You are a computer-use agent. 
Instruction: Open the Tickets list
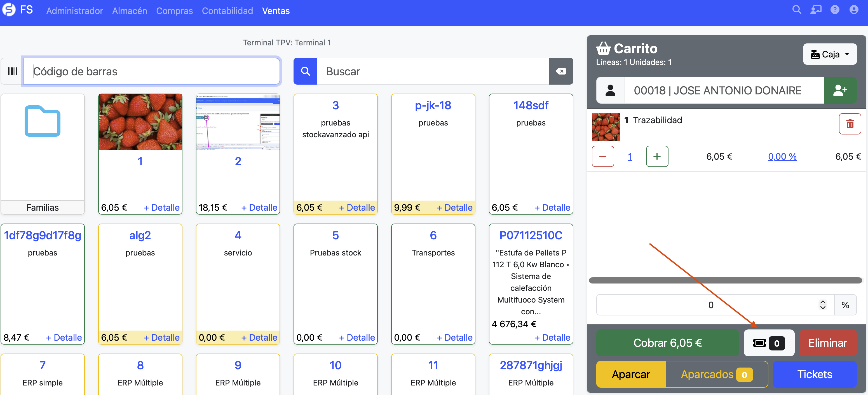click(815, 375)
